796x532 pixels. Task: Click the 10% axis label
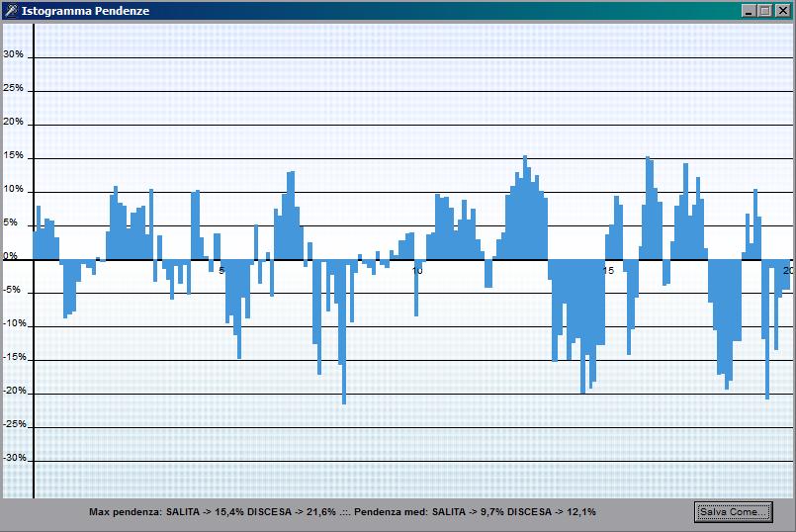(13, 189)
